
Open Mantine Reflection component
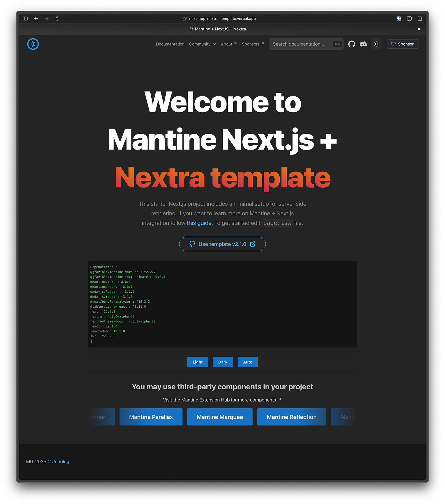(x=292, y=417)
